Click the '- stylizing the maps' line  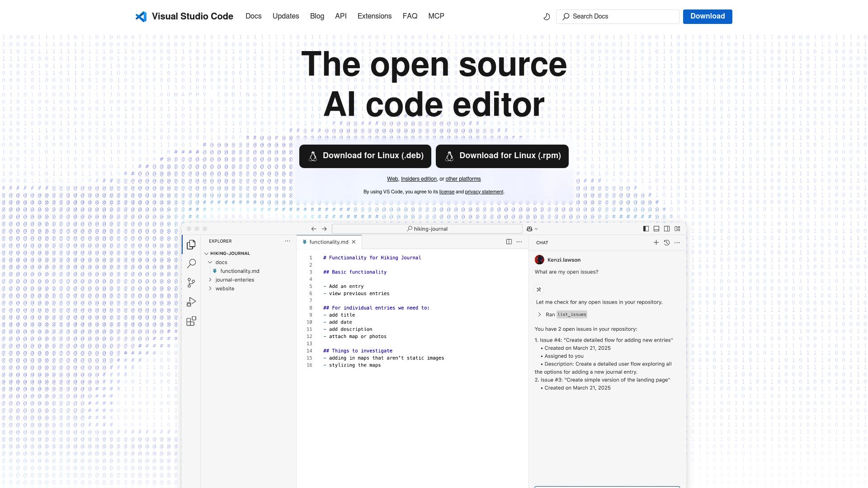click(x=352, y=366)
